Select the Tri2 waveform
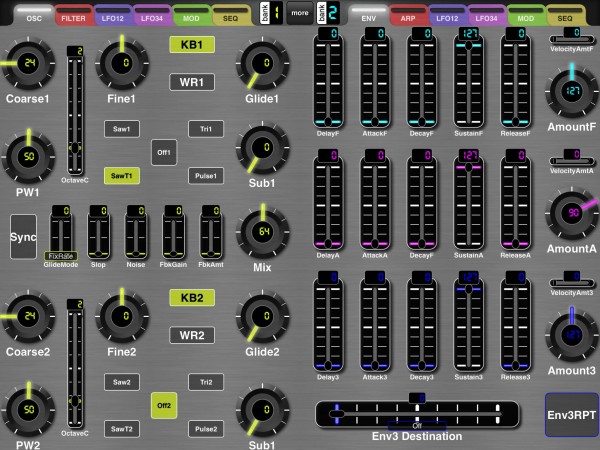 [206, 382]
